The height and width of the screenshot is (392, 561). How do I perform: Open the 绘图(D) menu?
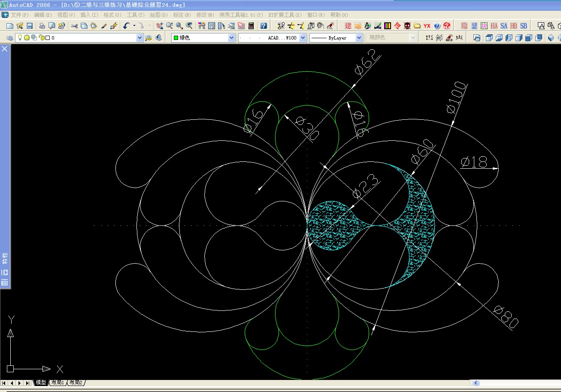(159, 15)
